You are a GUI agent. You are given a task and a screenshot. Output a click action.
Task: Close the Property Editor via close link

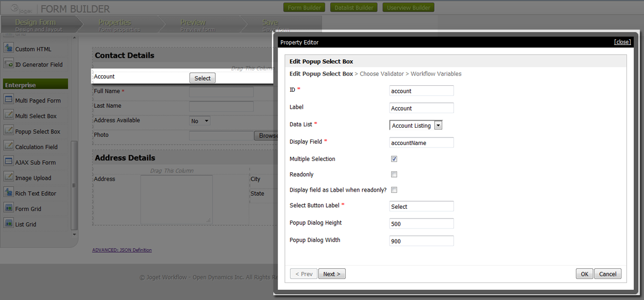click(x=623, y=42)
